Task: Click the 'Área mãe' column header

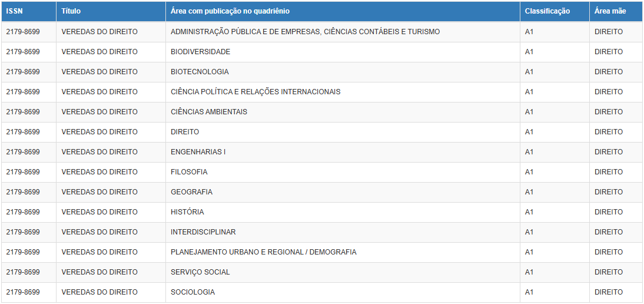Action: pyautogui.click(x=610, y=11)
